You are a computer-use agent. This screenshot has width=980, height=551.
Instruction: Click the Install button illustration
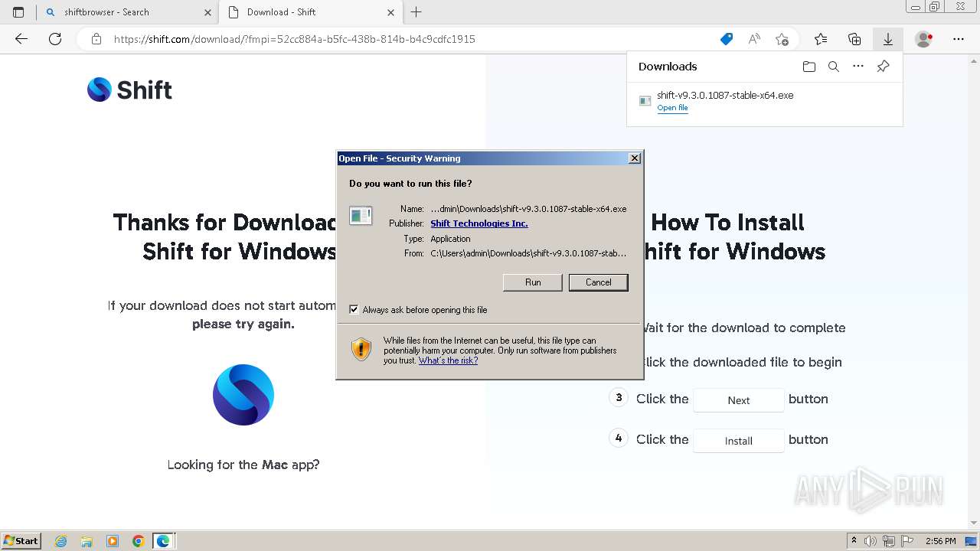[739, 441]
